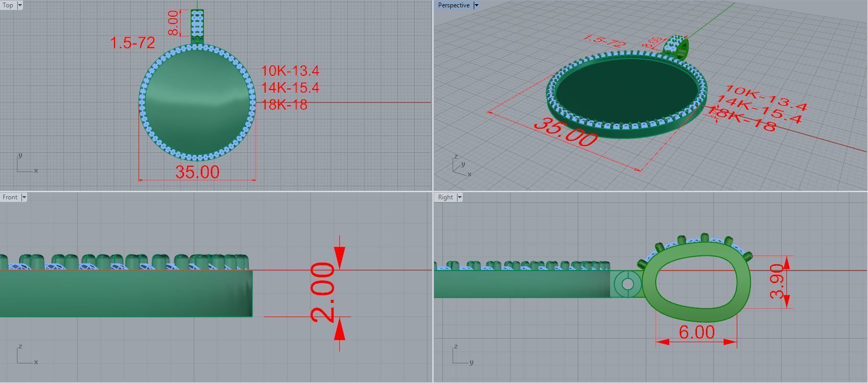Select the 35.00 dimension in Top view
This screenshot has width=868, height=383.
point(197,172)
